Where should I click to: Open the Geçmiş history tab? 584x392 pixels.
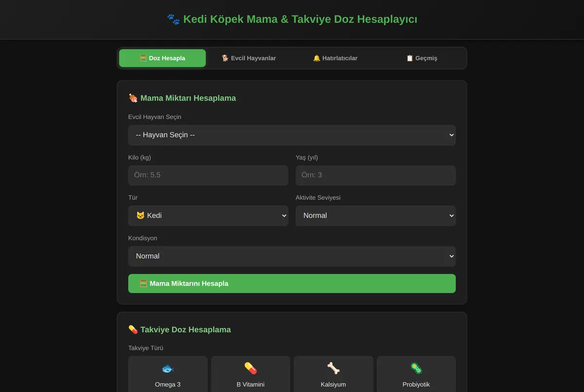pyautogui.click(x=422, y=58)
